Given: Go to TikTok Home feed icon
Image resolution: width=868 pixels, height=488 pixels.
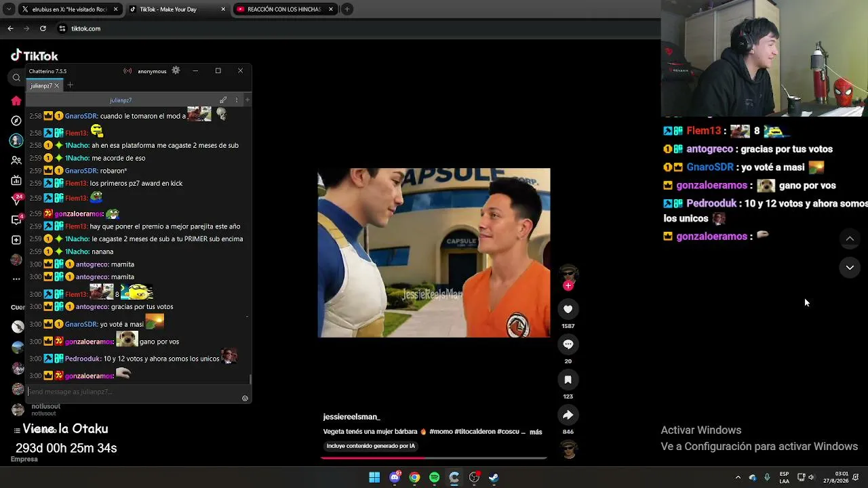Looking at the screenshot, I should tap(16, 101).
